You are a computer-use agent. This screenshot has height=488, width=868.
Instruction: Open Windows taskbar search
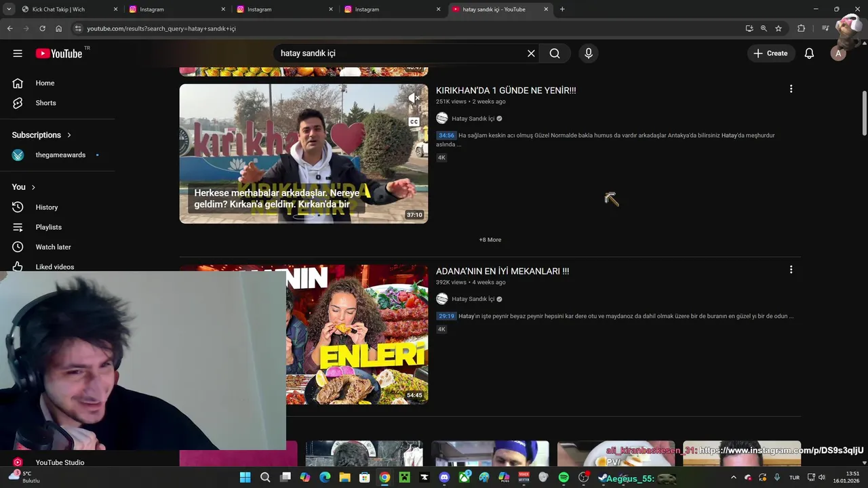(x=265, y=477)
